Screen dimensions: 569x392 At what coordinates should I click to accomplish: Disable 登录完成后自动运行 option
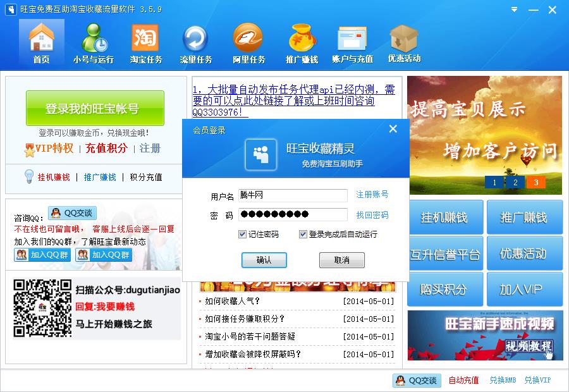point(302,234)
